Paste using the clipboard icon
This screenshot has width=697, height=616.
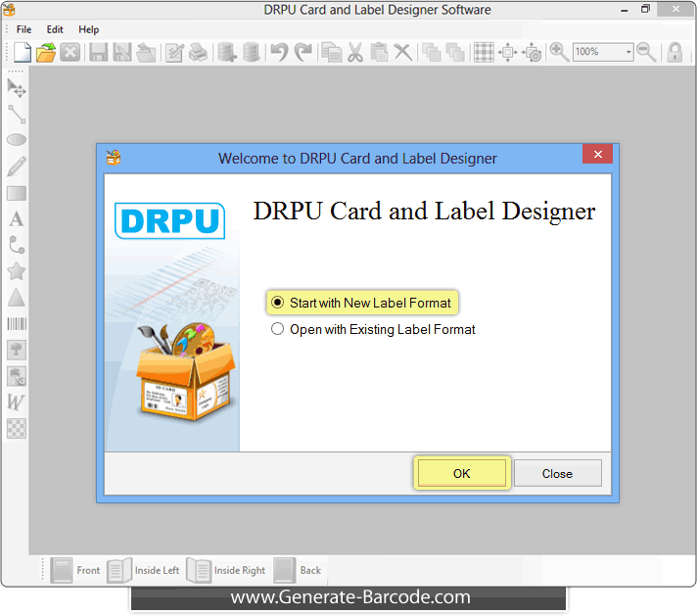click(x=379, y=52)
